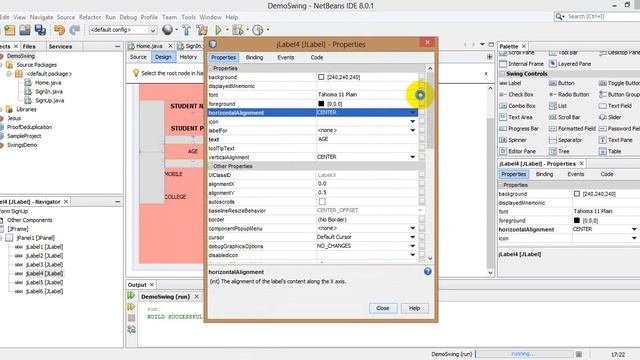Collapse the Swing Controls palette section
Image resolution: width=640 pixels, height=360 pixels.
click(502, 74)
